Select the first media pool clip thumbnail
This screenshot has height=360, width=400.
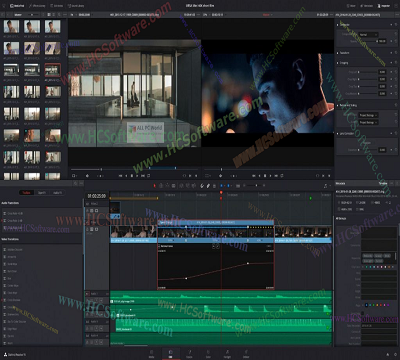(x=11, y=26)
